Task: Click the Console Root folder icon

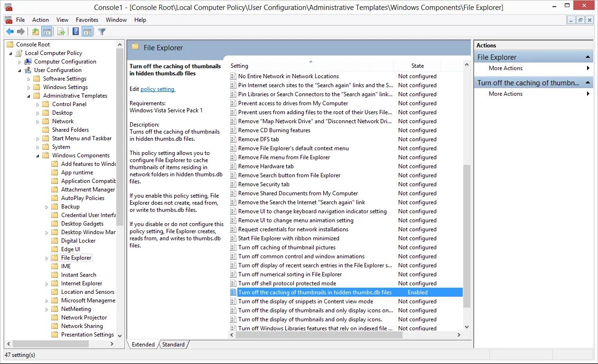Action: pyautogui.click(x=10, y=45)
